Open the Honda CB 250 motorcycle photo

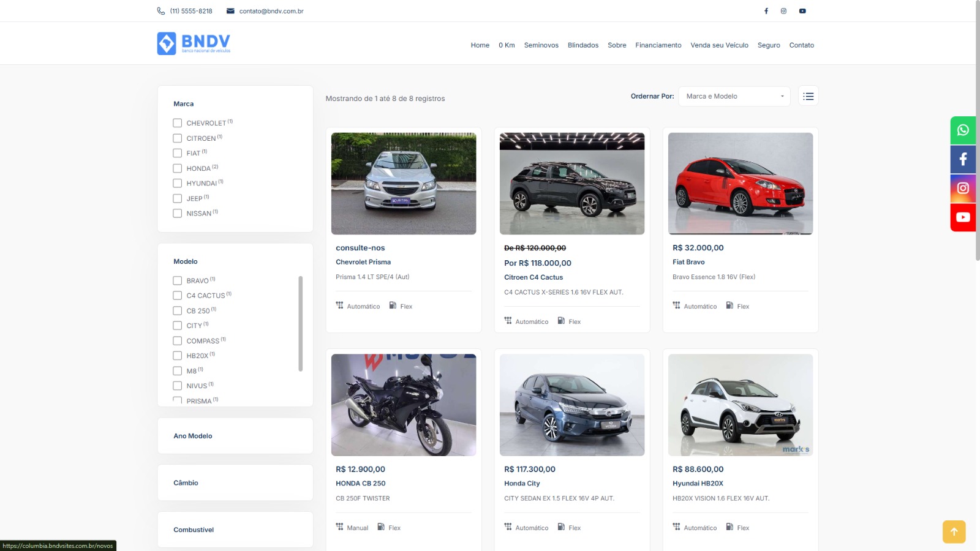(x=404, y=405)
